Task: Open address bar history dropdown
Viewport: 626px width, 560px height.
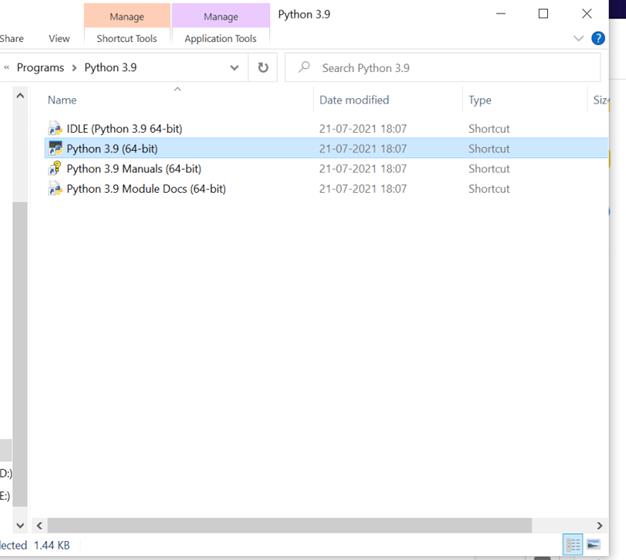Action: pos(234,67)
